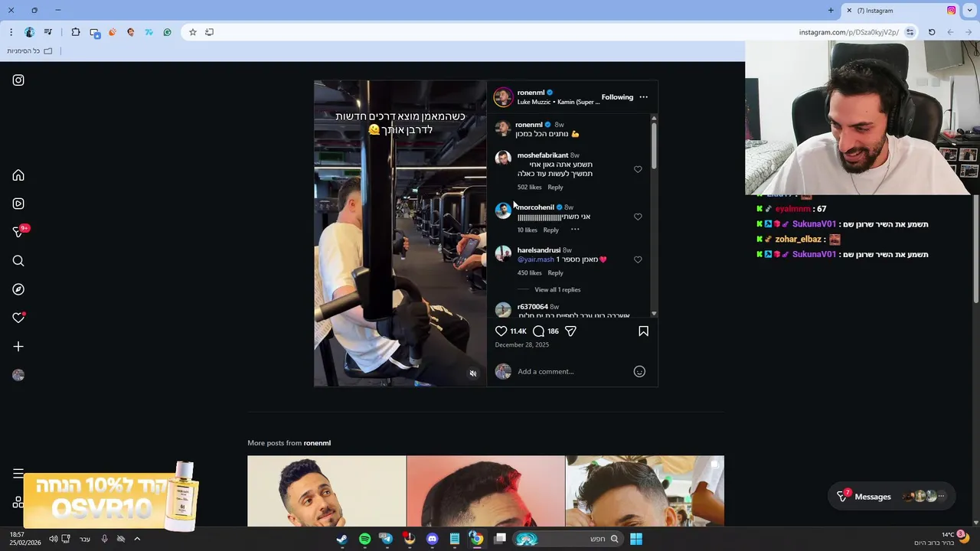980x551 pixels.
Task: Play or pause the gym video
Action: point(400,233)
